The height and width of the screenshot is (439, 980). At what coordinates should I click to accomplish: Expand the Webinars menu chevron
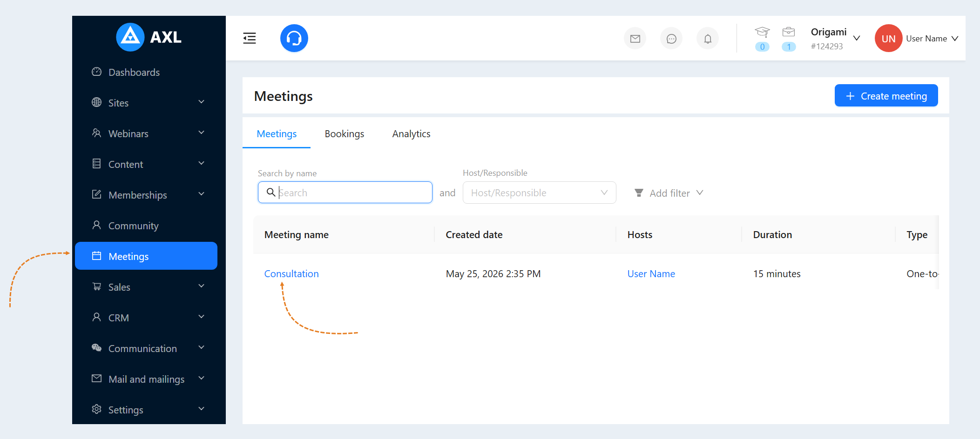pos(202,133)
